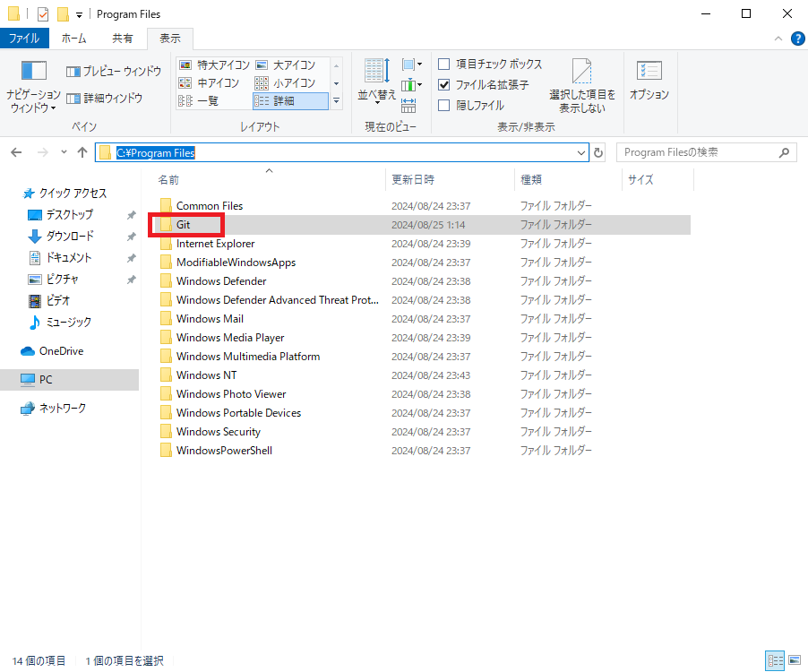Click the refresh icon beside address bar

598,153
